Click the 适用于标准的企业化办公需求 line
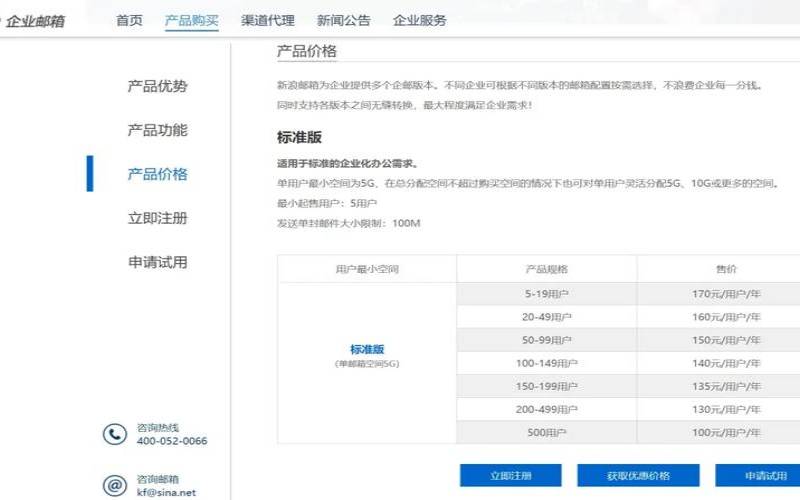 348,163
